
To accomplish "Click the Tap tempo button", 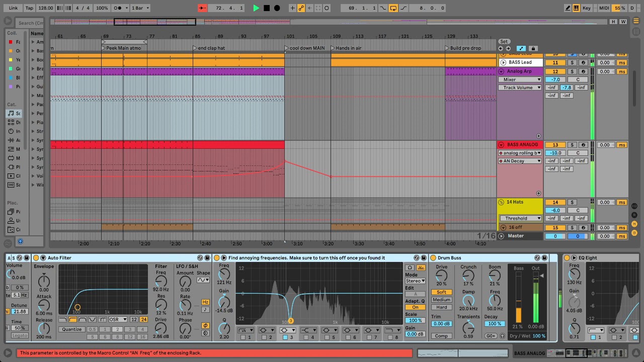I will point(29,8).
